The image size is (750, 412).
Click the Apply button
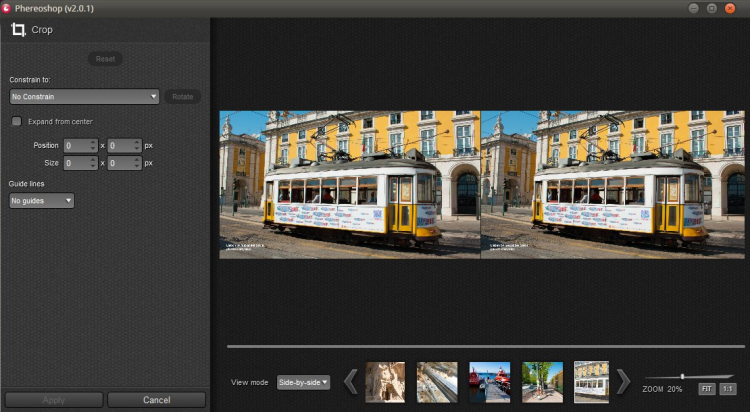[x=54, y=400]
